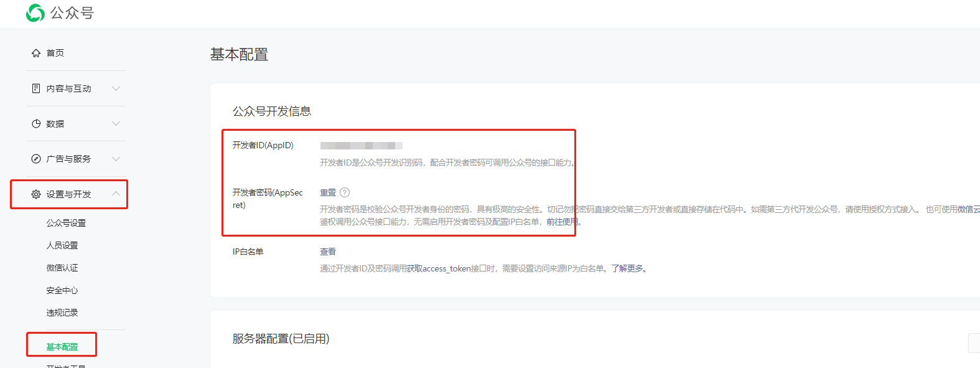
Task: Click 重置 link for the AppSecret
Action: point(328,192)
